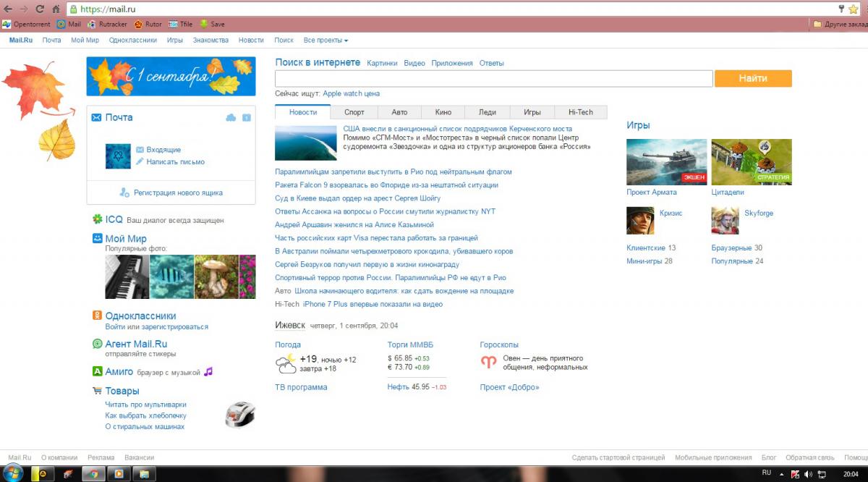Switch to the Спорт news tab
This screenshot has width=868, height=482.
click(354, 112)
